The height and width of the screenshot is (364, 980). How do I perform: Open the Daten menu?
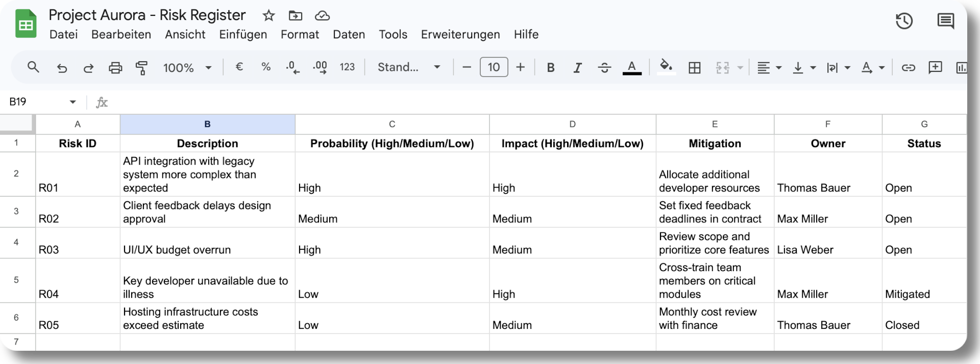pos(349,34)
